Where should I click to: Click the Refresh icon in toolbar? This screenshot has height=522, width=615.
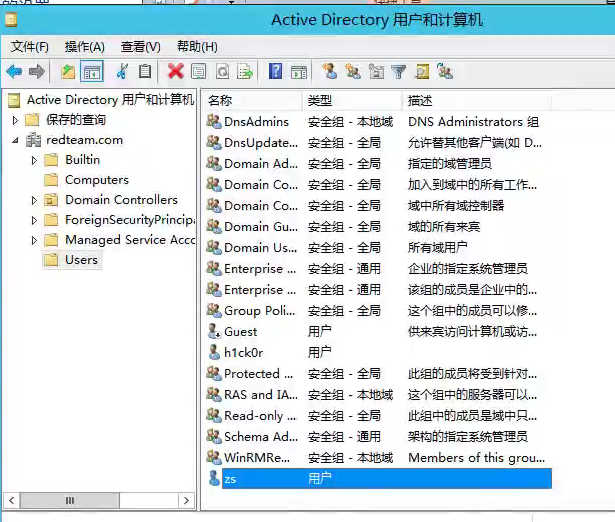tap(222, 71)
